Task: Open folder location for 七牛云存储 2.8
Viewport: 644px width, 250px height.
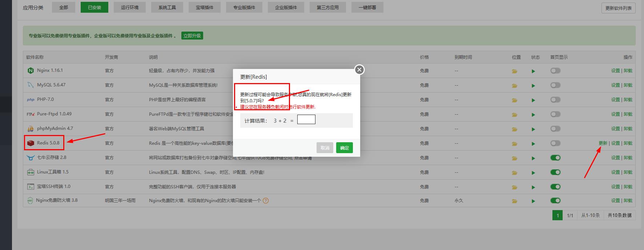Action: point(515,158)
